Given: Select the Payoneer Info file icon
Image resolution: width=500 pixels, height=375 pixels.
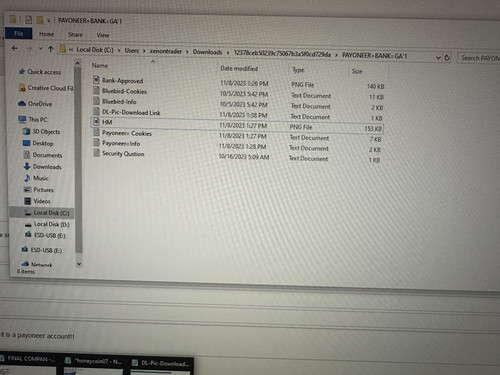Looking at the screenshot, I should [96, 142].
